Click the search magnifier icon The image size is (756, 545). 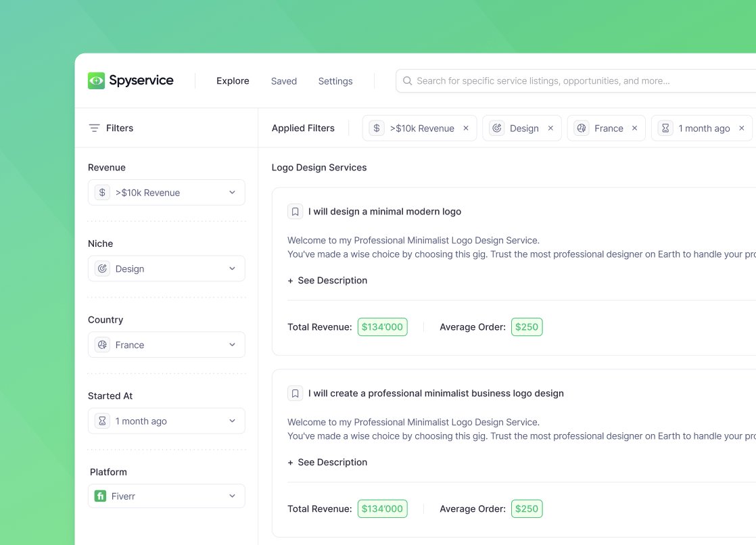407,80
